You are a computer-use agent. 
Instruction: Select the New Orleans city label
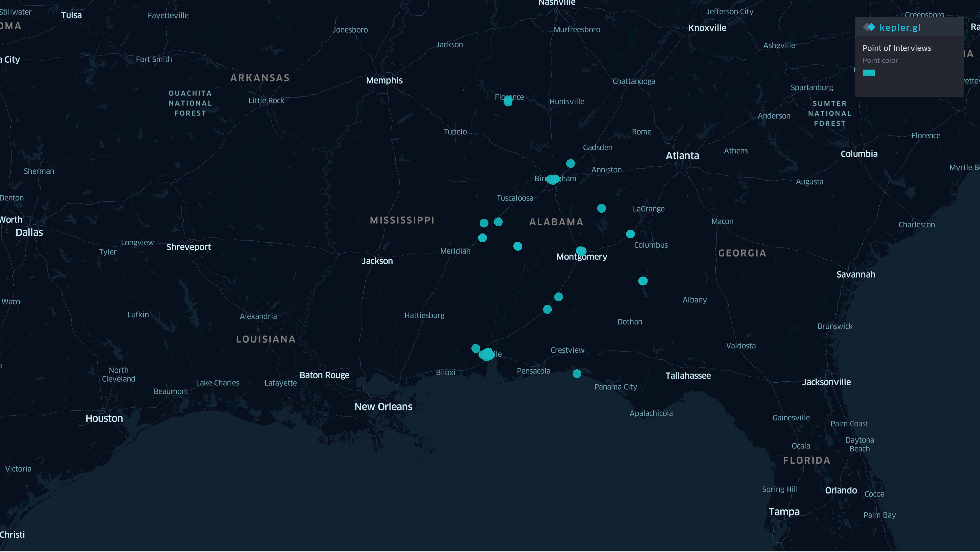[383, 407]
